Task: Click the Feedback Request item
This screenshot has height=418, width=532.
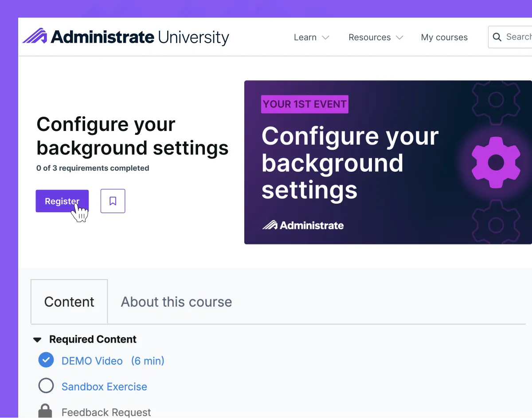Action: click(x=106, y=412)
